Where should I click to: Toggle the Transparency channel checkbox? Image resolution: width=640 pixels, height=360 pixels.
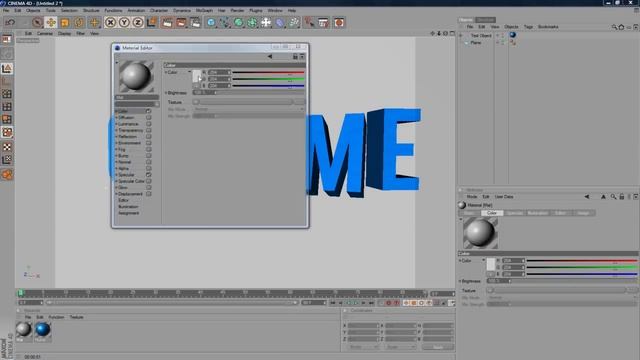tap(149, 130)
